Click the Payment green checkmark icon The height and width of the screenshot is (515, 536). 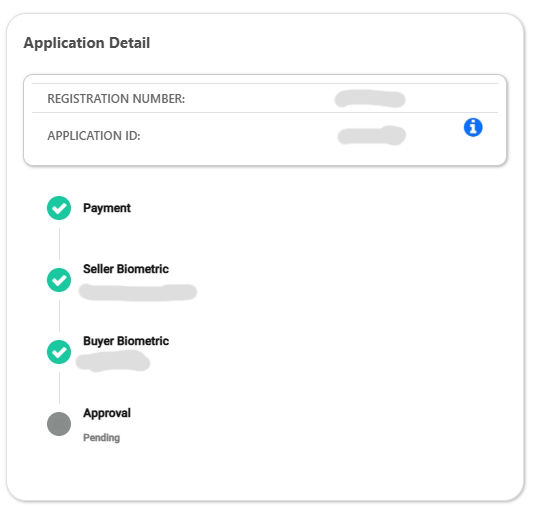[59, 208]
